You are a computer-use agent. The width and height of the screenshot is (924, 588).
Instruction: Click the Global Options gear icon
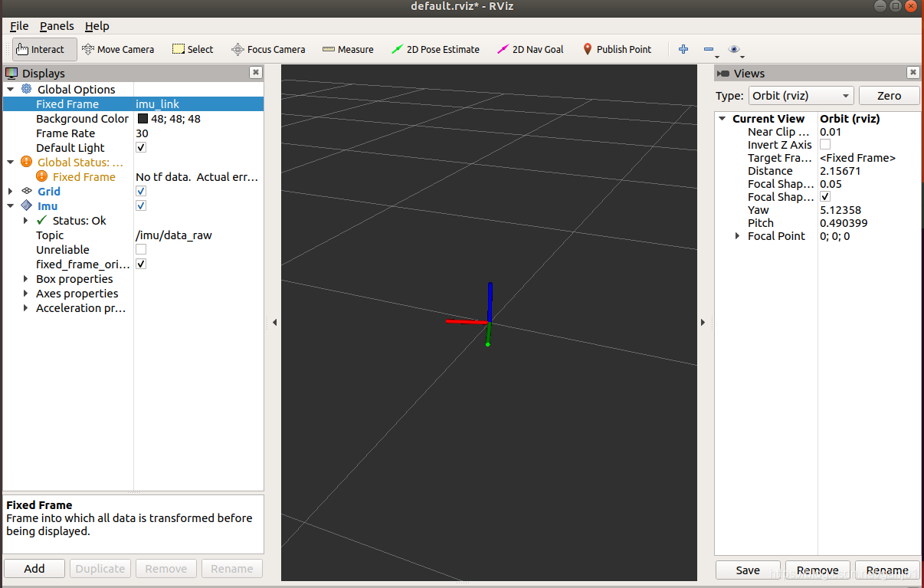[x=26, y=89]
